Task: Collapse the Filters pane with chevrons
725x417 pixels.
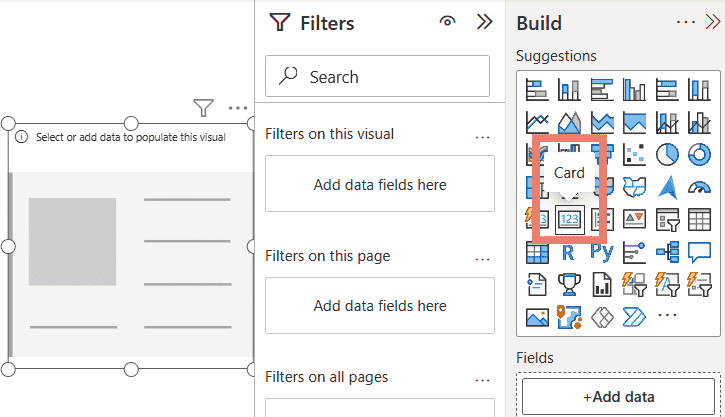Action: point(484,22)
